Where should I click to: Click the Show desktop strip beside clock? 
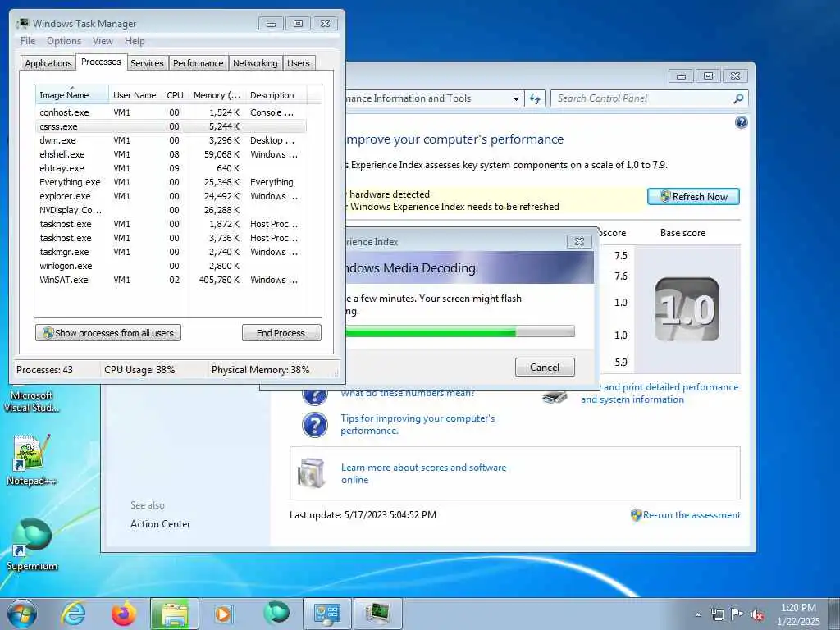point(834,614)
